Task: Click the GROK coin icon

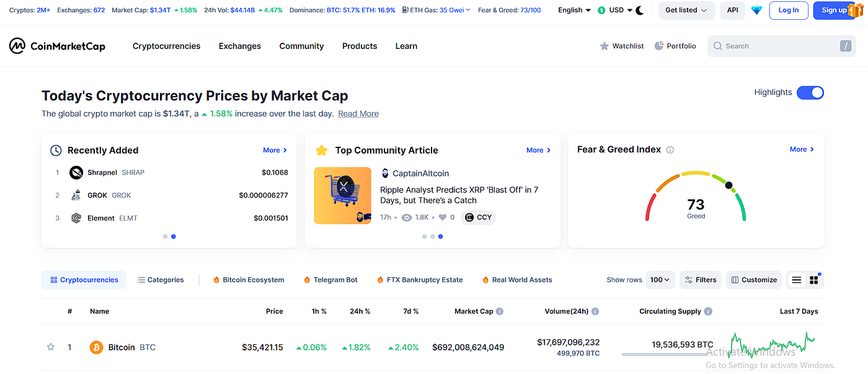Action: pos(76,195)
